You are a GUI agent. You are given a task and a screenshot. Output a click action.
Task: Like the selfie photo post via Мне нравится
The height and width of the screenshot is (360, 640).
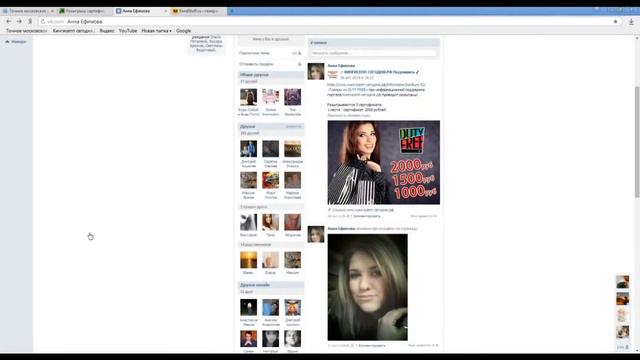[x=423, y=345]
